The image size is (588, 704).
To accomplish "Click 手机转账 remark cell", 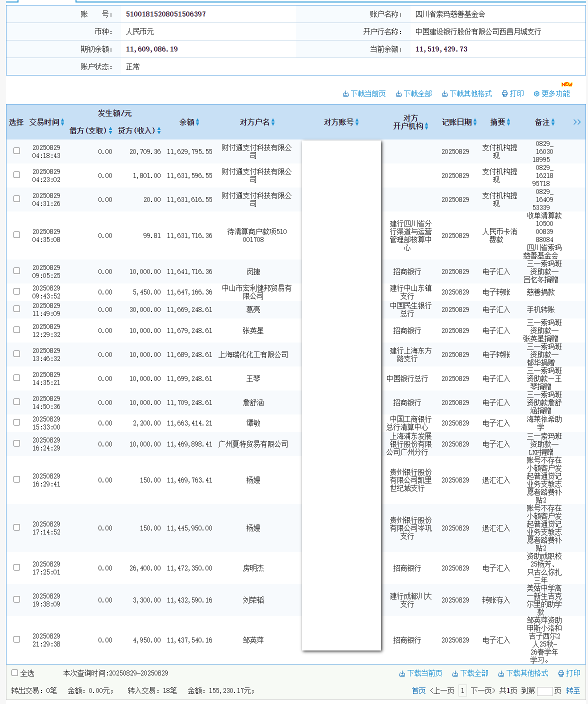I will 540,309.
